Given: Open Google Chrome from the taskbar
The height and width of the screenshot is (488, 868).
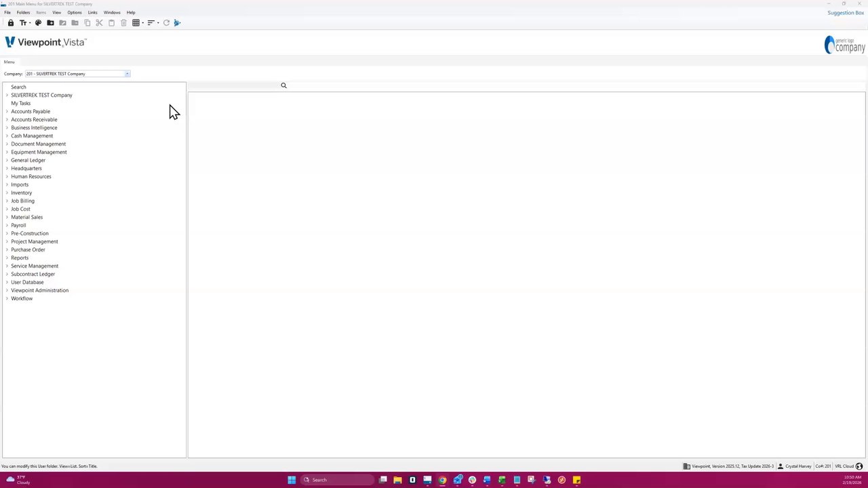Looking at the screenshot, I should click(442, 480).
